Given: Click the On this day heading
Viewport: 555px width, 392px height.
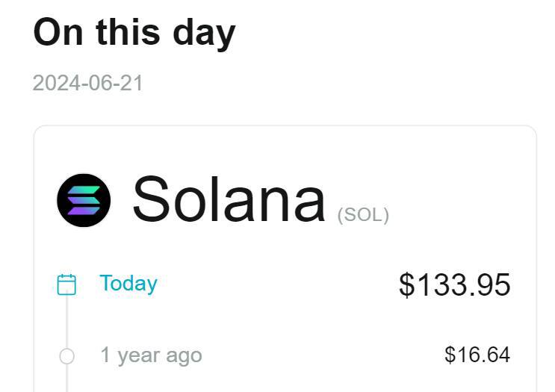Looking at the screenshot, I should pyautogui.click(x=134, y=32).
